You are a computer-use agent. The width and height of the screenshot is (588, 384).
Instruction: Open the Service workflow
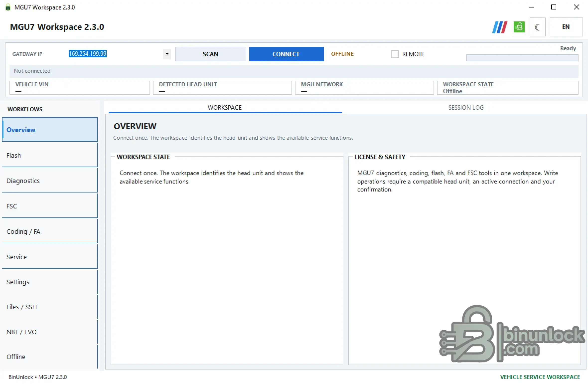(x=50, y=257)
